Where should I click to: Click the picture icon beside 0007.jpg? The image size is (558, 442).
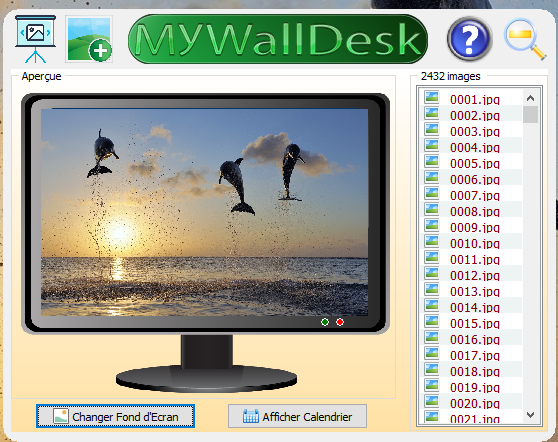(432, 193)
